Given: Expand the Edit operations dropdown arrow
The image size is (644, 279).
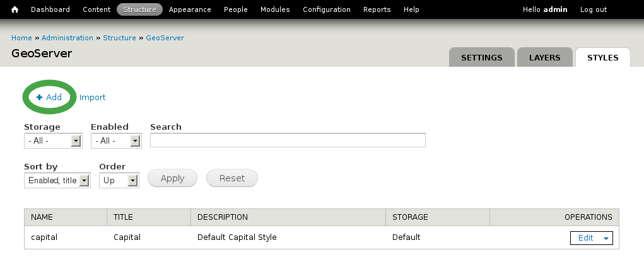Looking at the screenshot, I should (606, 239).
